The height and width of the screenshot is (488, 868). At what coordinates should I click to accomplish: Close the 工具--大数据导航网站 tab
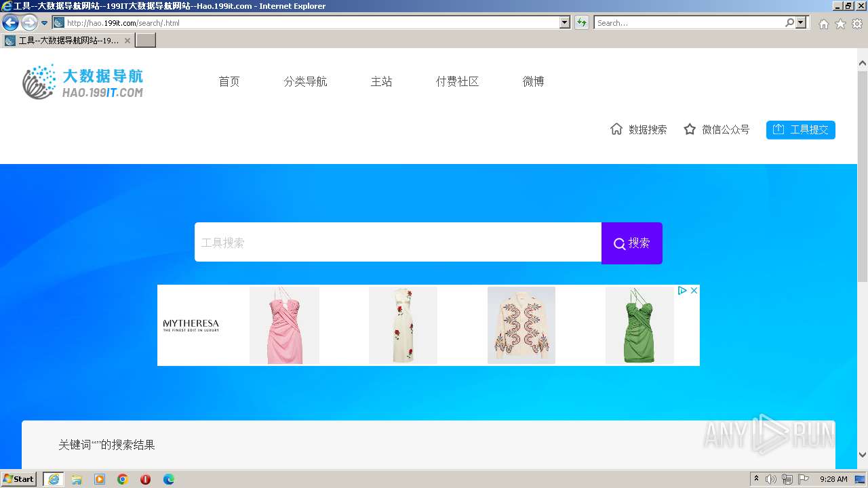(x=127, y=41)
